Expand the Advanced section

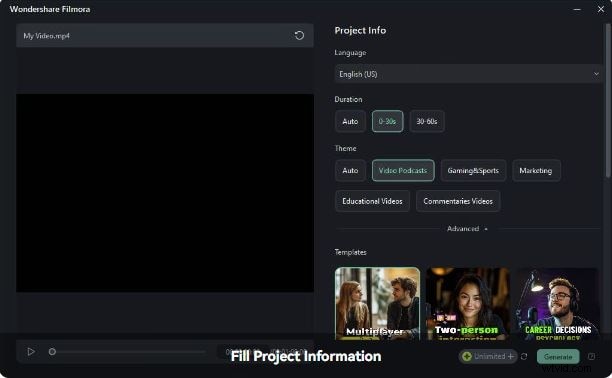467,229
